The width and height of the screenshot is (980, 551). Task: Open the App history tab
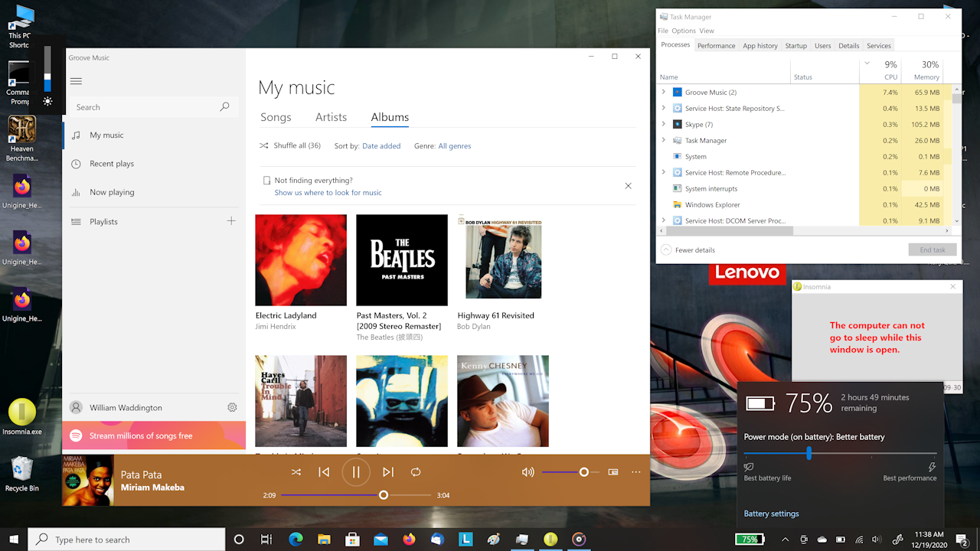[760, 45]
